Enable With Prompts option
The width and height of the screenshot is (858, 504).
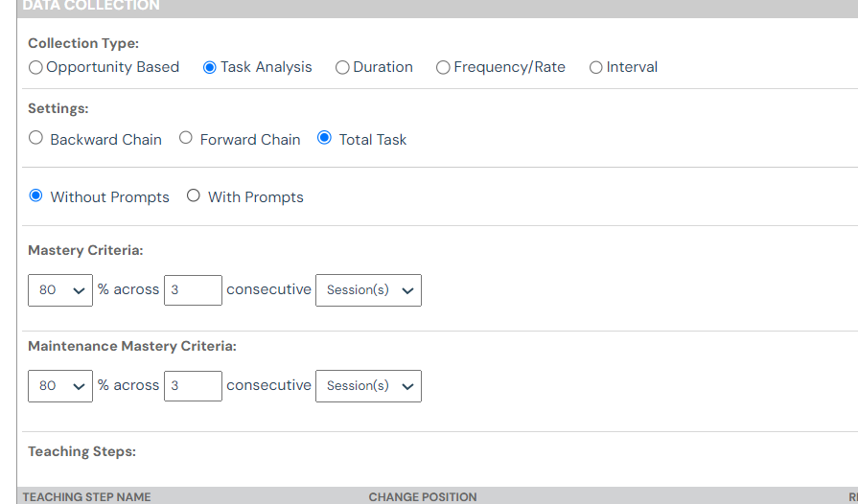[x=194, y=195]
